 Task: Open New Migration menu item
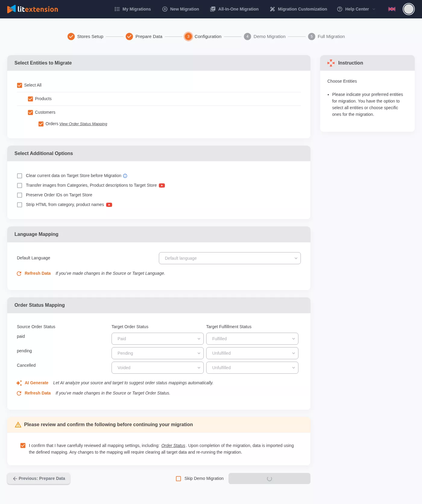181,9
